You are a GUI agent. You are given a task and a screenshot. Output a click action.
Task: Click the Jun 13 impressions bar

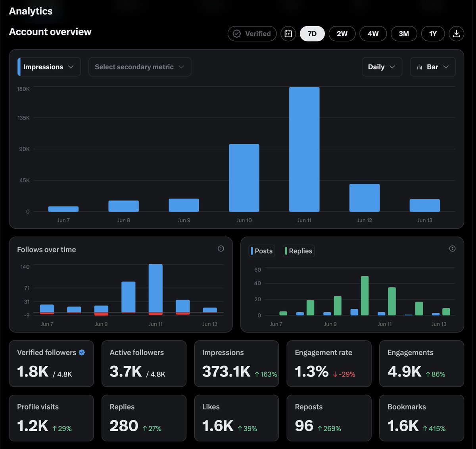point(425,205)
